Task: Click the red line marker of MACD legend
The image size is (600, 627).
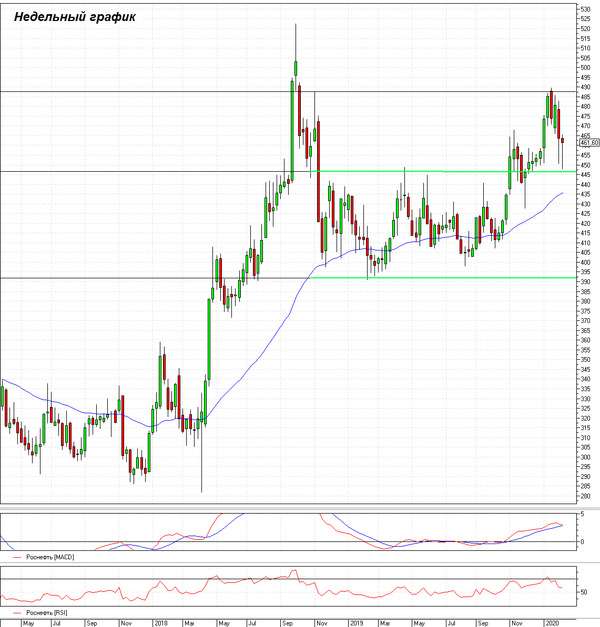Action: tap(17, 557)
